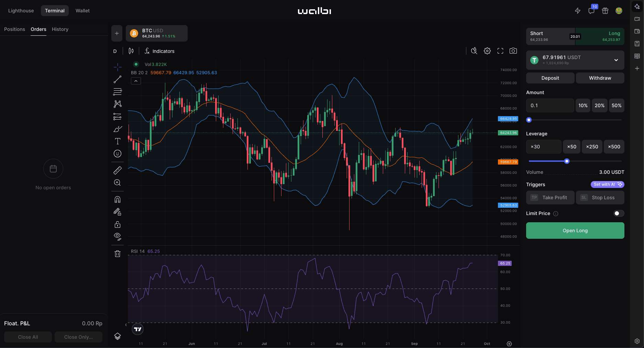
Task: Open the gift rewards icon
Action: tap(605, 11)
